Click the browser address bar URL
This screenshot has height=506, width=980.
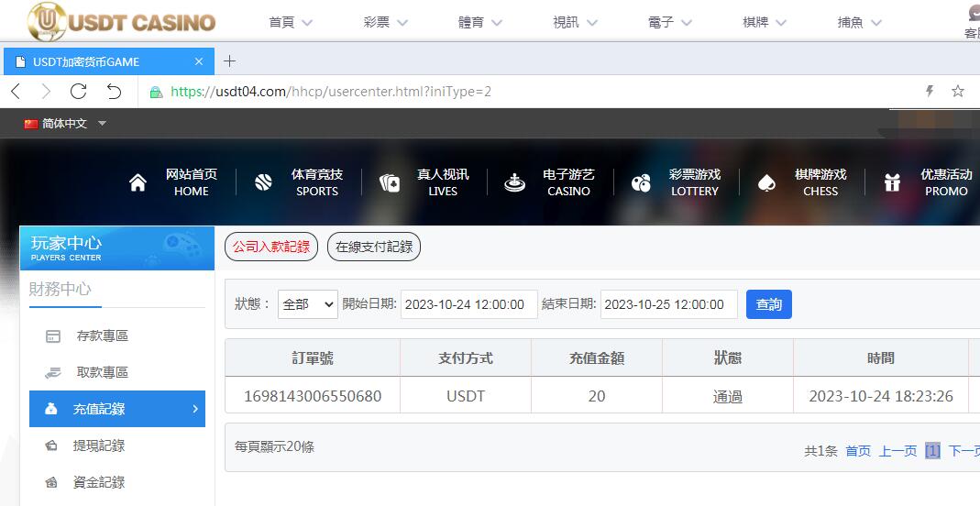click(331, 92)
